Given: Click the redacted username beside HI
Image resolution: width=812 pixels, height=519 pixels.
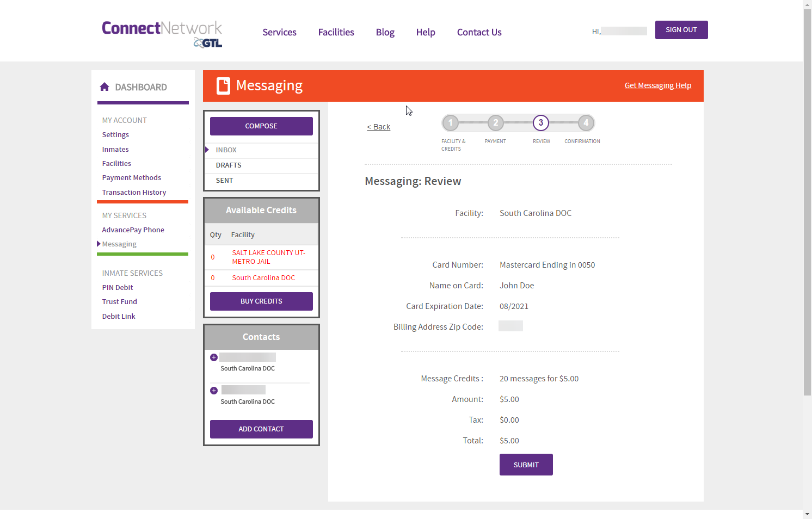Looking at the screenshot, I should click(624, 31).
